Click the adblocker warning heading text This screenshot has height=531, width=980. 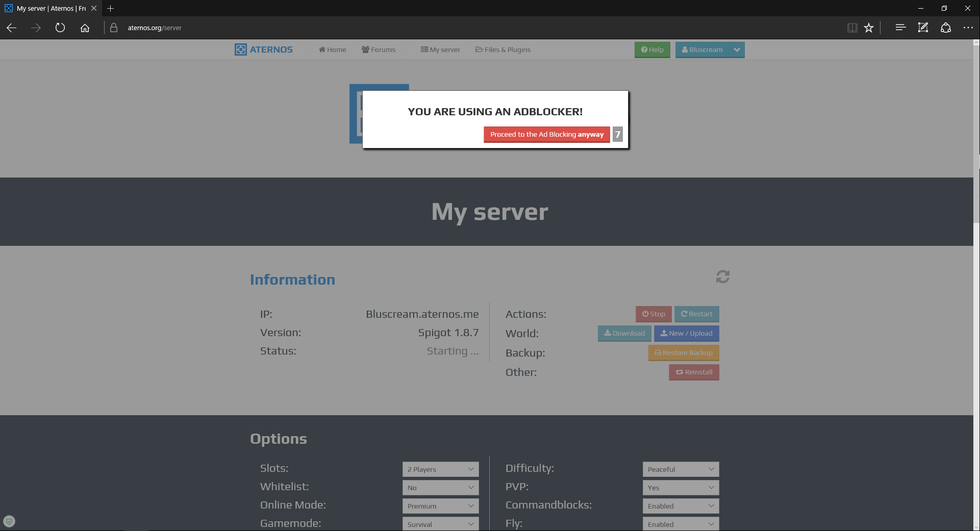coord(495,112)
